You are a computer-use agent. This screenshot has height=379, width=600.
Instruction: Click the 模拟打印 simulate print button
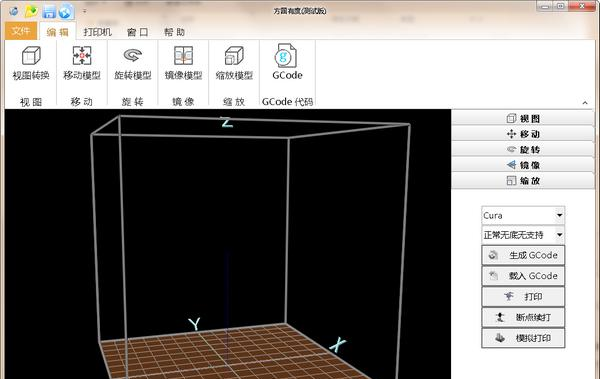point(523,338)
